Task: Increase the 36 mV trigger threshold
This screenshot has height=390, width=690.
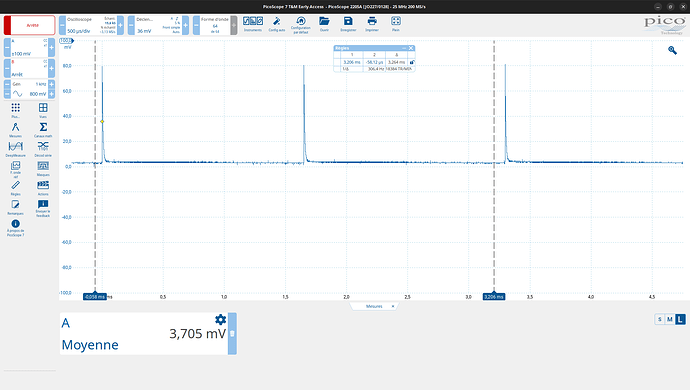Action: (x=186, y=25)
